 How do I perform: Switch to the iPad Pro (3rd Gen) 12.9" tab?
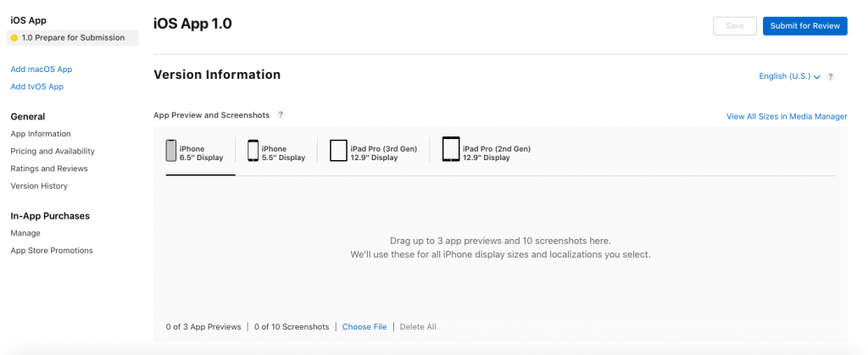383,153
